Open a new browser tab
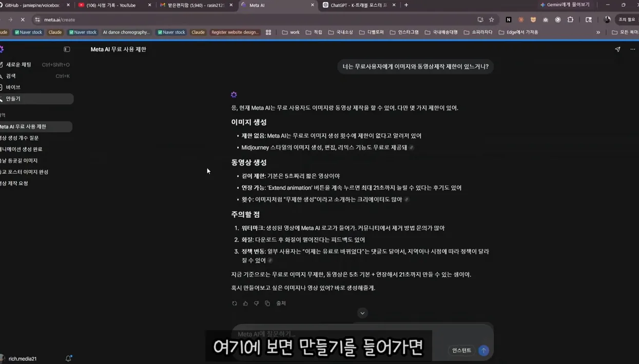639x364 pixels. 406,5
